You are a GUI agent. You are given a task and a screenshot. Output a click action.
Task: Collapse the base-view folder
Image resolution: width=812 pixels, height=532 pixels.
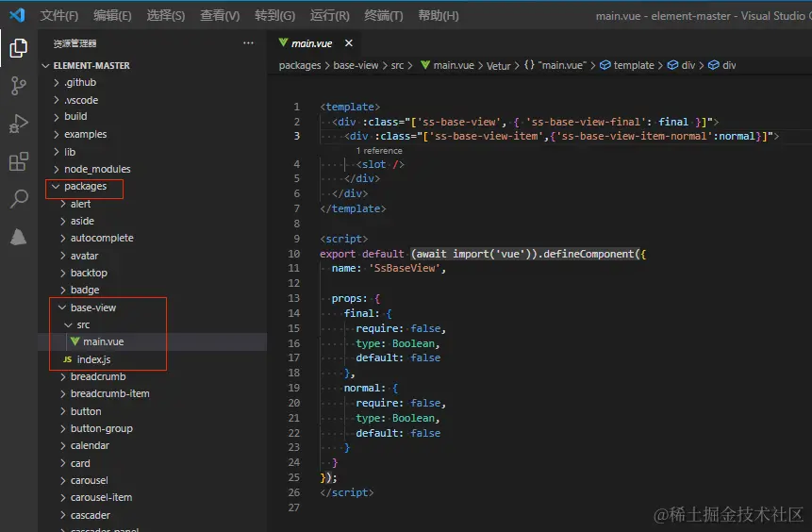click(152, 308)
